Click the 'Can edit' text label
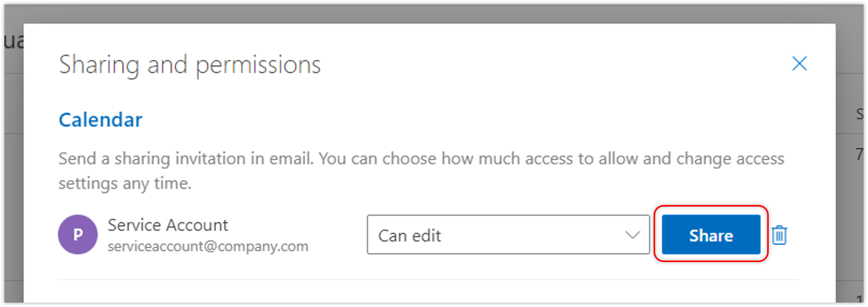The width and height of the screenshot is (868, 307). pyautogui.click(x=409, y=236)
